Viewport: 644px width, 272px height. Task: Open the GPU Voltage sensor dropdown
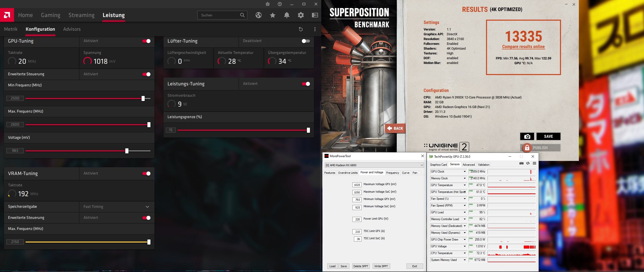[x=465, y=246]
